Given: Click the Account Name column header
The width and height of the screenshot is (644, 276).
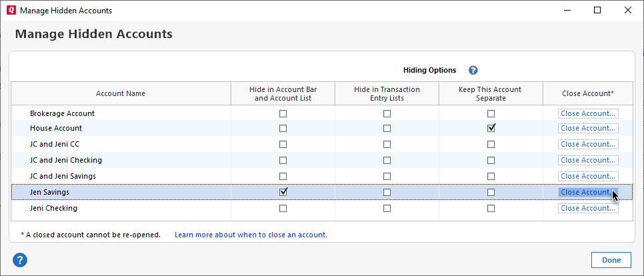Looking at the screenshot, I should 121,93.
